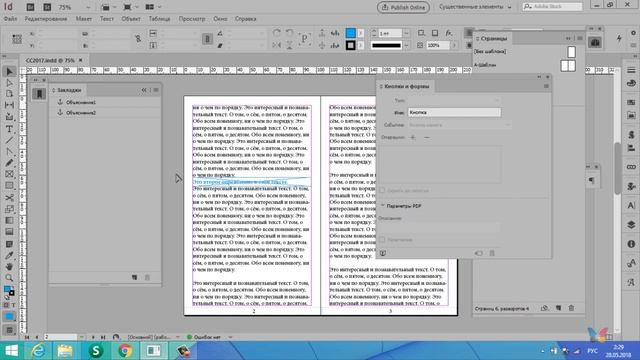This screenshot has width=640, height=360.
Task: Select the Selection (black arrow) tool
Action: [9, 72]
